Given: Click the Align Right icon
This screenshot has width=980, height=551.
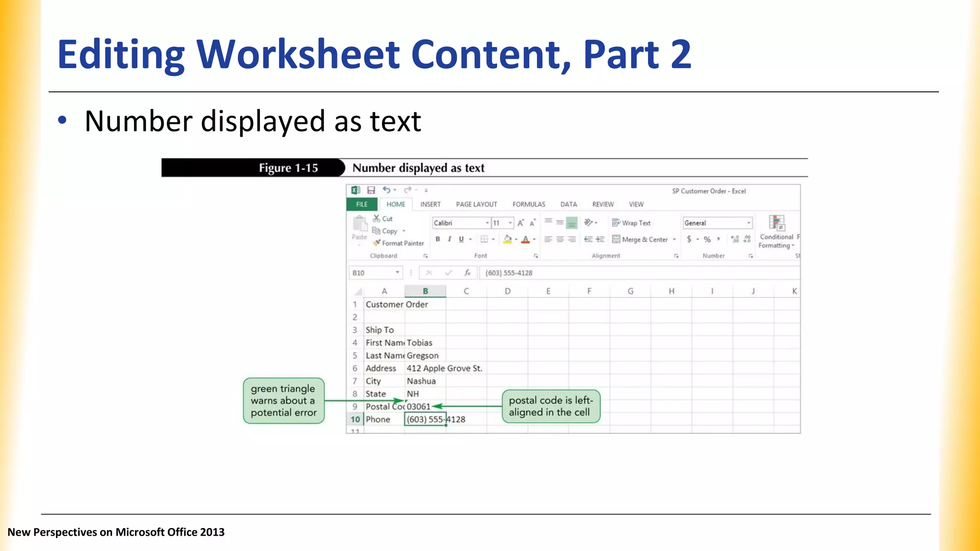Looking at the screenshot, I should 572,239.
